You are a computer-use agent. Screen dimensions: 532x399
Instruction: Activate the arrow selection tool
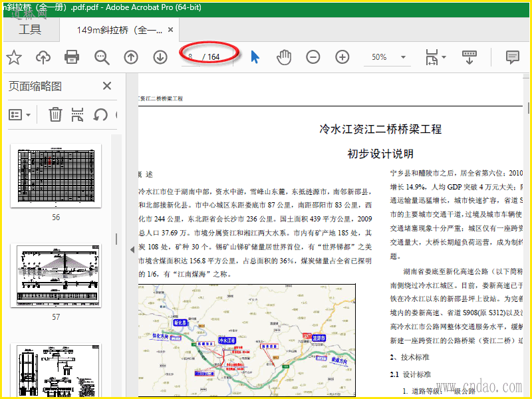[255, 57]
